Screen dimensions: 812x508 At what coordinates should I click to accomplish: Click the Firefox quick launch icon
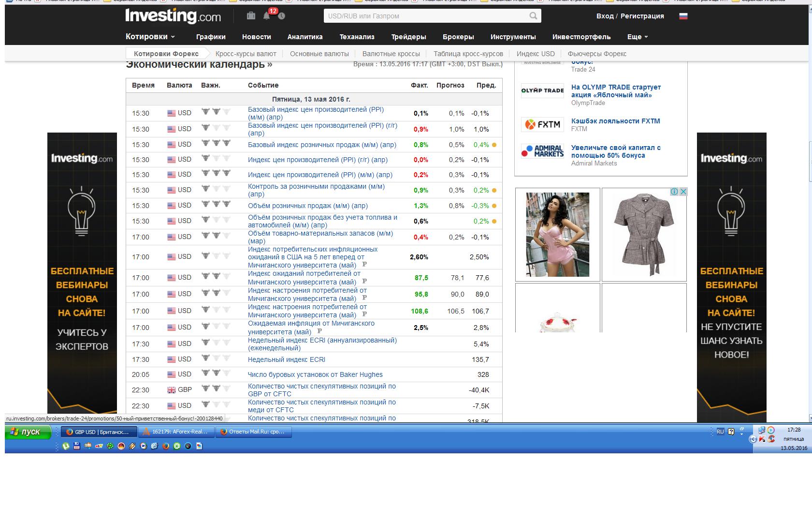coord(165,446)
